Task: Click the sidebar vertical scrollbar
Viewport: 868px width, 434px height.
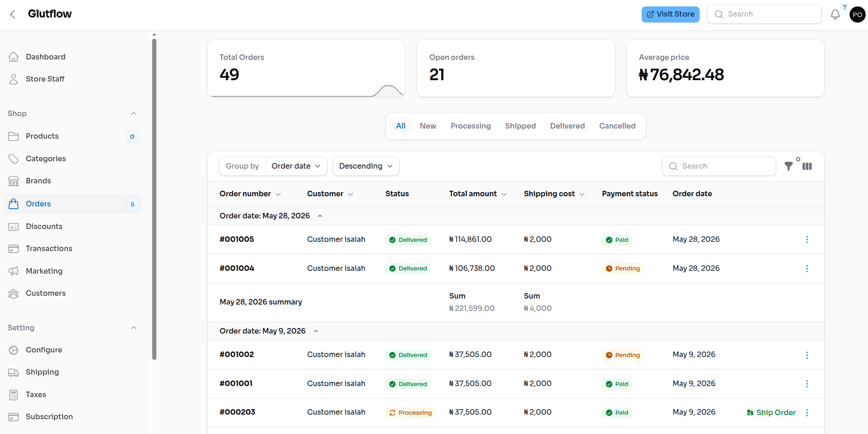Action: [x=155, y=198]
